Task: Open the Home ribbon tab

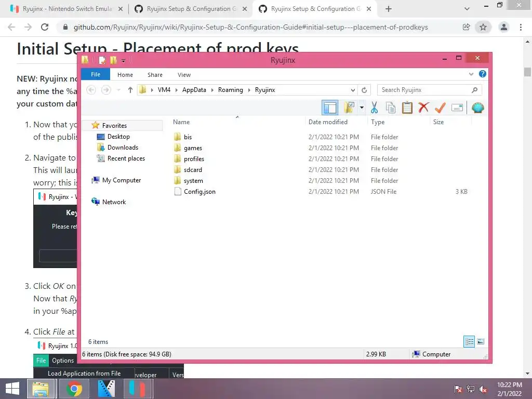Action: coord(125,75)
